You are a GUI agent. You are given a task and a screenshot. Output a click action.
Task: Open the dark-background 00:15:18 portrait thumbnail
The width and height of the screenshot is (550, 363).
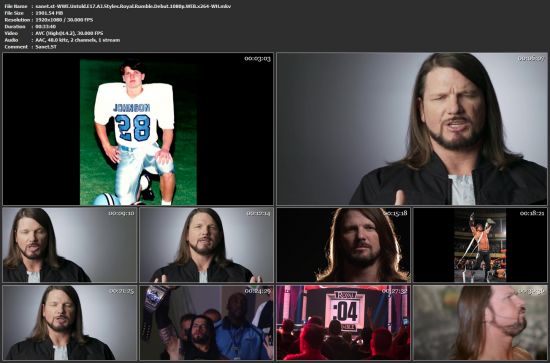[x=343, y=245]
